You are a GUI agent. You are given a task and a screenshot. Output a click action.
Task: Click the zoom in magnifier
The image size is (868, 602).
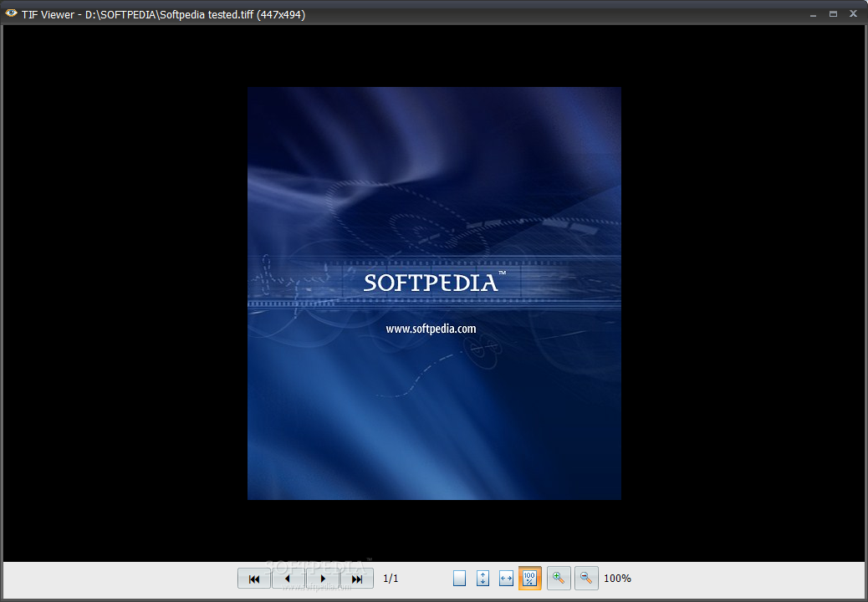coord(559,579)
